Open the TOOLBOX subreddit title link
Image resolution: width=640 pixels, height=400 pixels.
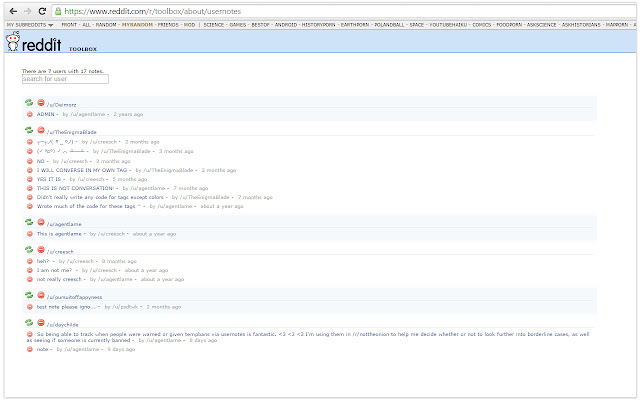pyautogui.click(x=83, y=49)
